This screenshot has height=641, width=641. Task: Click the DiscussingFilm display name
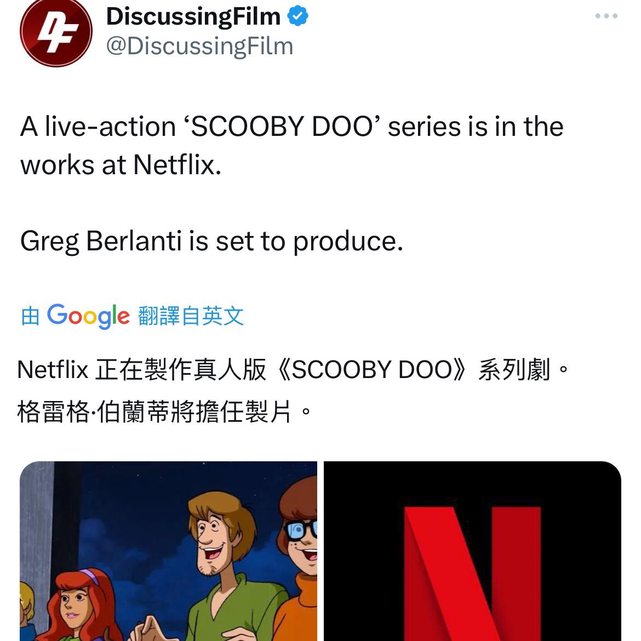tap(193, 16)
